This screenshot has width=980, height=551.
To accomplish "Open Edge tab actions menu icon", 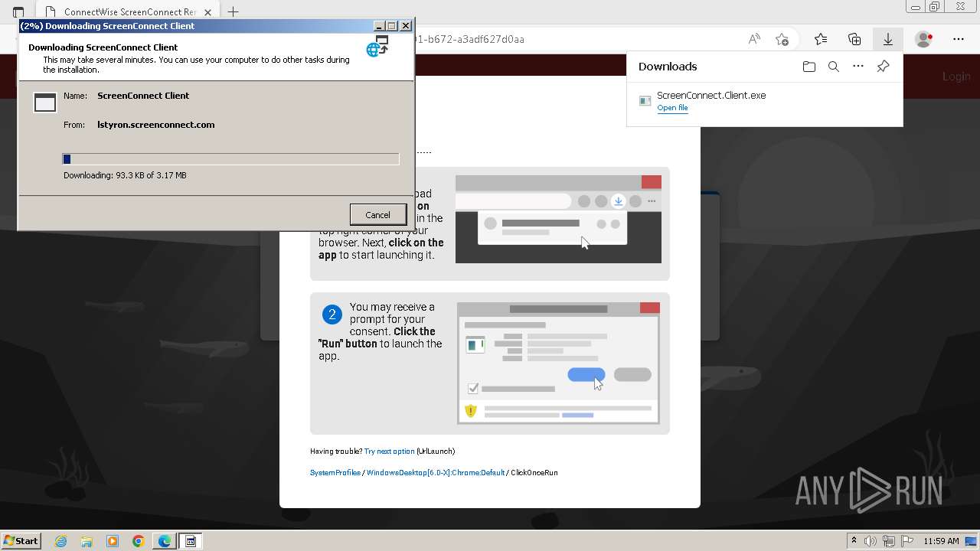I will point(18,11).
